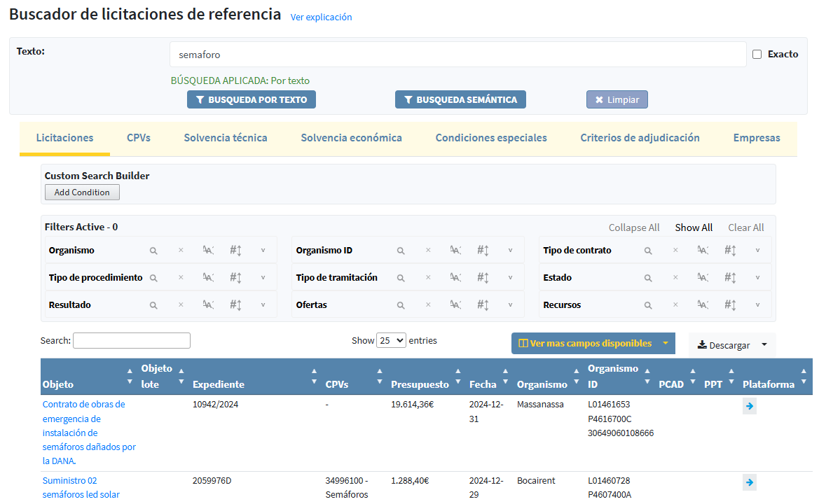Click search icon in Ofertas filter
Image resolution: width=819 pixels, height=504 pixels.
pos(401,305)
